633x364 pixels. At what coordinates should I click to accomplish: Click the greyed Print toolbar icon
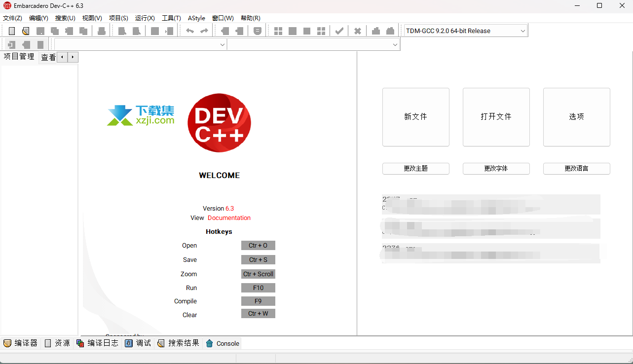[102, 31]
